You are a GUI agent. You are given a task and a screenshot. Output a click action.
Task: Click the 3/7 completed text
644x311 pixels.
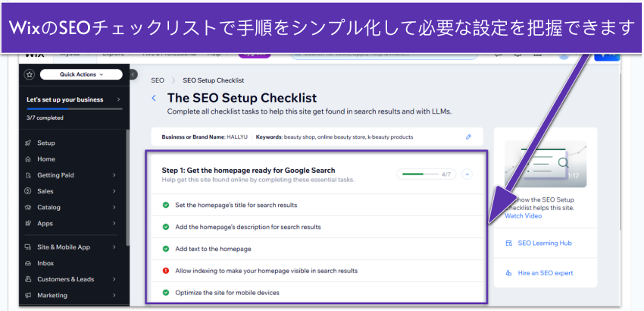coord(45,118)
